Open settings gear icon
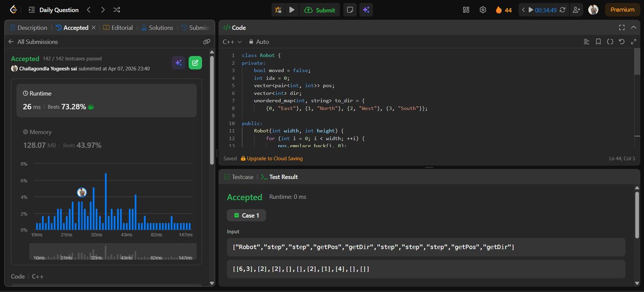 (483, 10)
